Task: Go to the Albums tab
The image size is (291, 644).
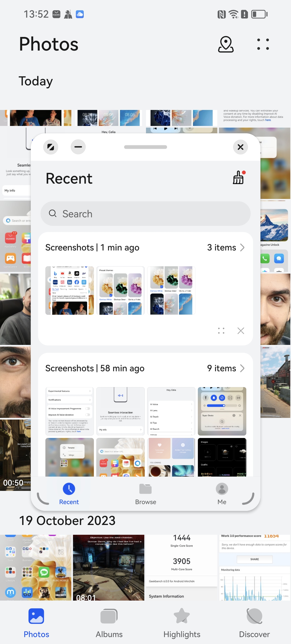Action: tap(109, 623)
